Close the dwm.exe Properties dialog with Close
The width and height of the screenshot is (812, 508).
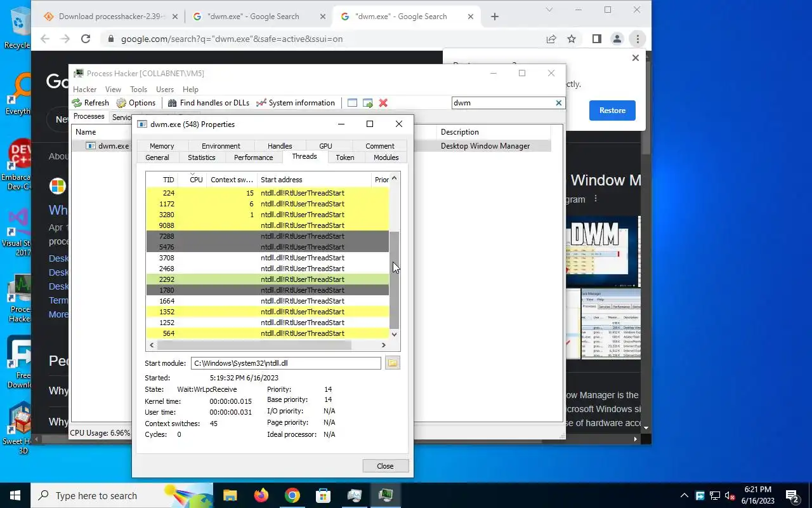(x=385, y=466)
